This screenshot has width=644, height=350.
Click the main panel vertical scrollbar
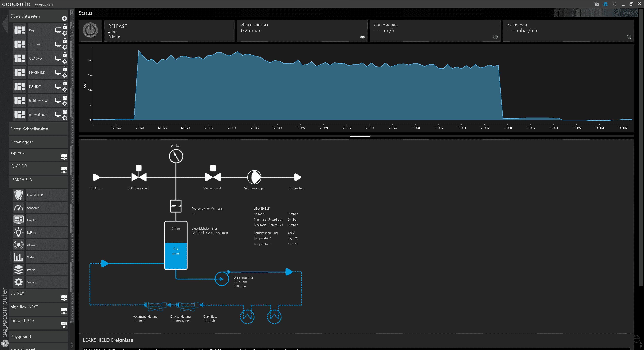[641, 147]
